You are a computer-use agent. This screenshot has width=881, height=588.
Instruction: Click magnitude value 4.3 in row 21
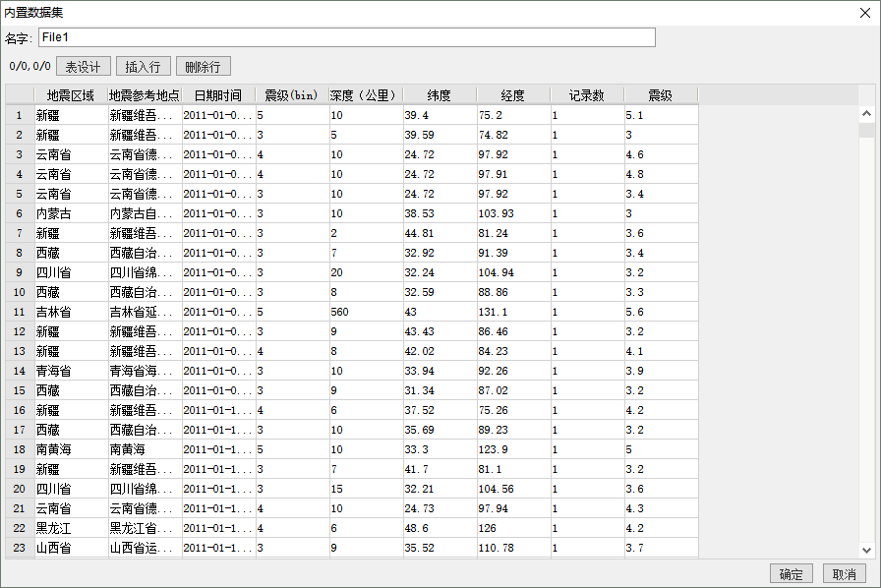coord(661,508)
